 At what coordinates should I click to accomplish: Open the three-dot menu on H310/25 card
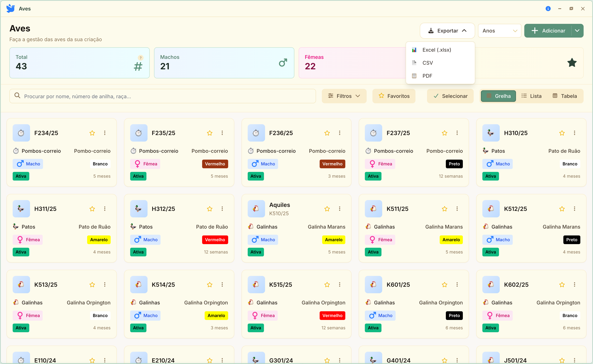tap(574, 133)
